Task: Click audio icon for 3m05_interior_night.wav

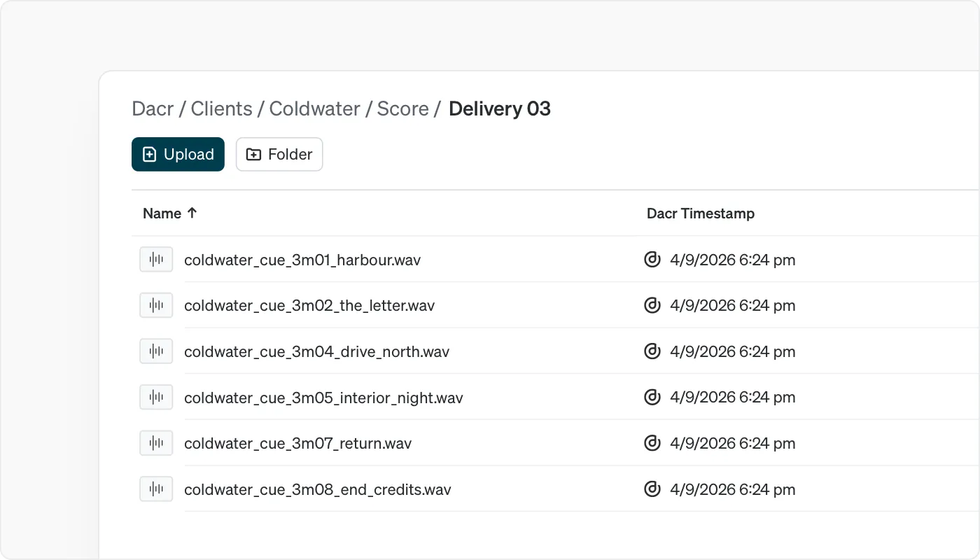Action: 156,398
